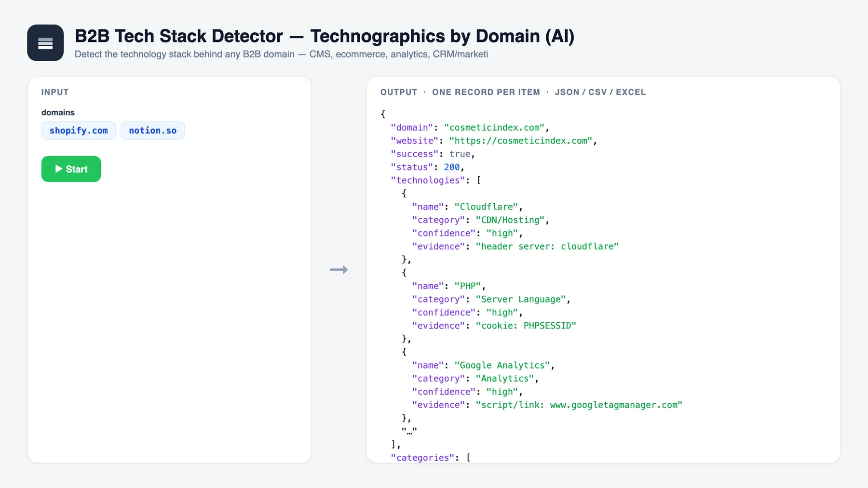Click the evidence www.googletagmanager.com line
This screenshot has height=488, width=868.
[x=547, y=405]
